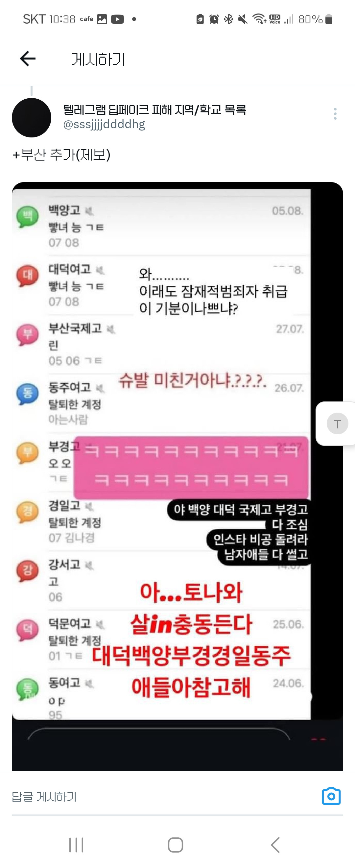
Task: Tap the @sssjjjjddddhg handle
Action: point(104,124)
